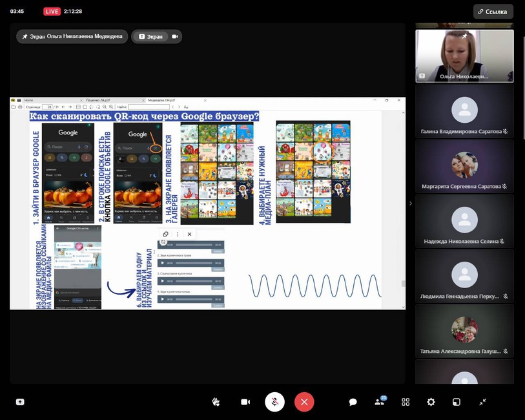The image size is (525, 420).
Task: Open the PDF viewer hamburger menu
Action: coord(19,100)
